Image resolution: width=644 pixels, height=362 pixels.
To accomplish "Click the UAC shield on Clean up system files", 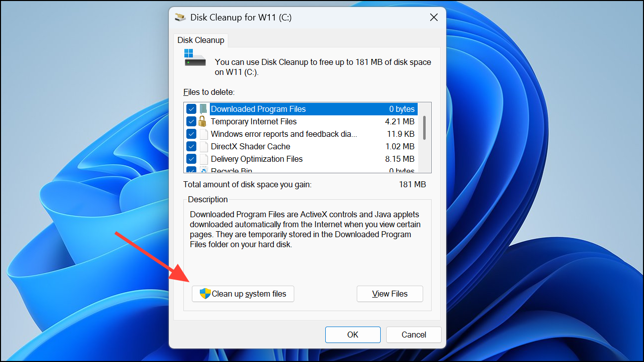I will pos(205,294).
